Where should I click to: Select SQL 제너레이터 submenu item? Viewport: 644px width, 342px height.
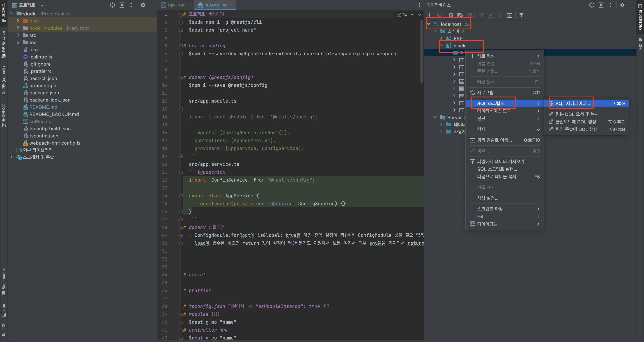pyautogui.click(x=572, y=103)
